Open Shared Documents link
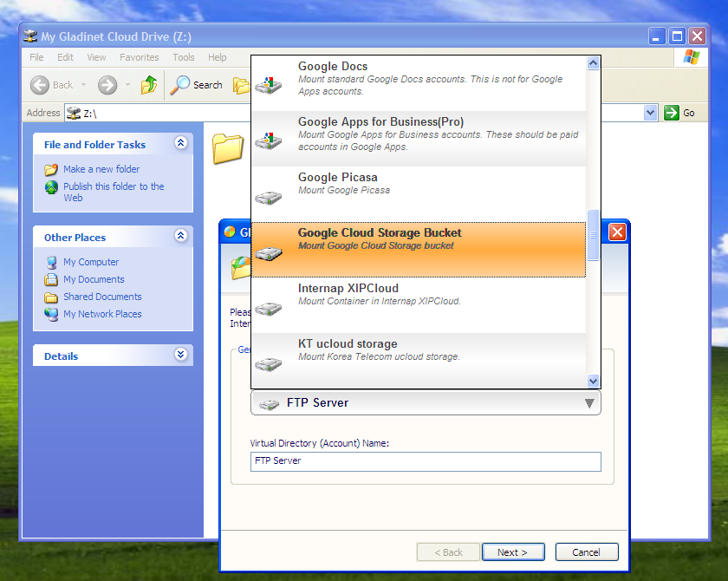Image resolution: width=728 pixels, height=581 pixels. [102, 297]
